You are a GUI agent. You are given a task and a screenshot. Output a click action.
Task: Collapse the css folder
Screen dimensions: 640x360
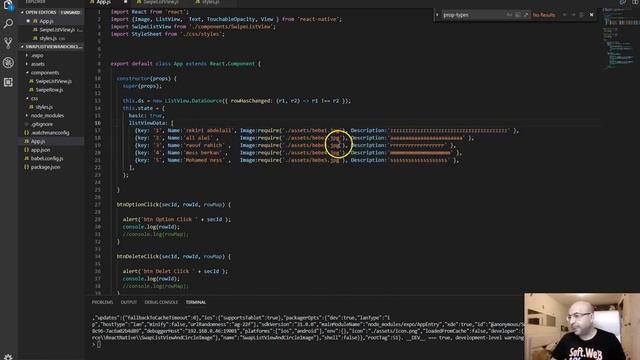tap(34, 98)
